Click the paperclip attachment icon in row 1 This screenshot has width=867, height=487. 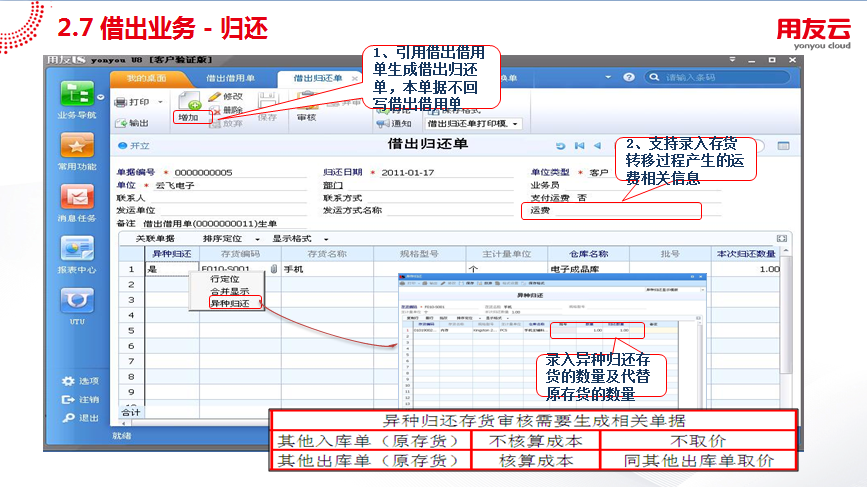click(273, 269)
